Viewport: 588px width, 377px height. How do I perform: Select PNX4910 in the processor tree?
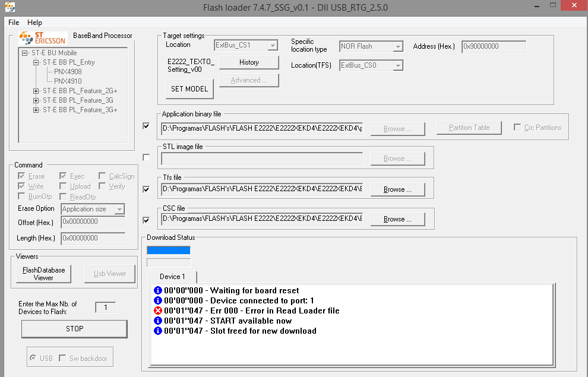[x=68, y=81]
